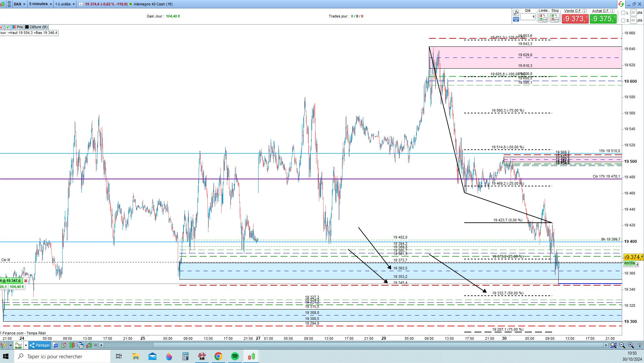Click the zoom in magnifier icon
Screen dimensions: 644x363
(x=631, y=345)
